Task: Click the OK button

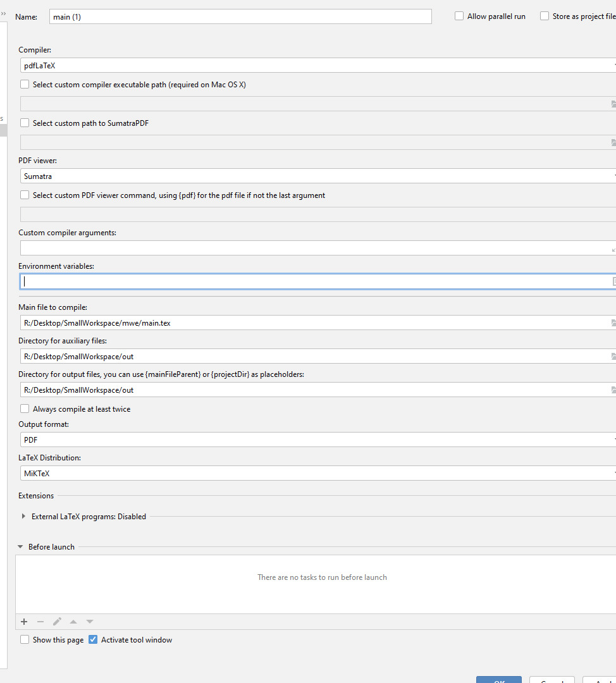Action: (x=499, y=680)
